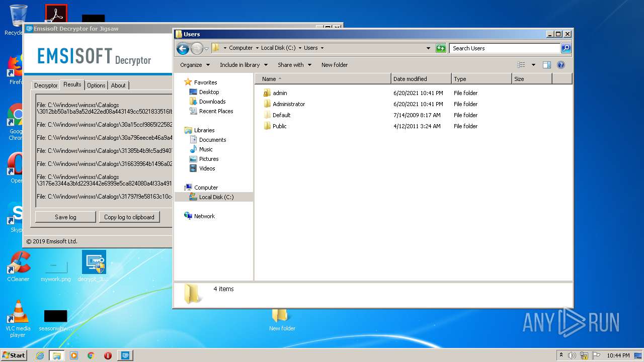
Task: Expand the view options dropdown arrow
Action: click(x=533, y=65)
